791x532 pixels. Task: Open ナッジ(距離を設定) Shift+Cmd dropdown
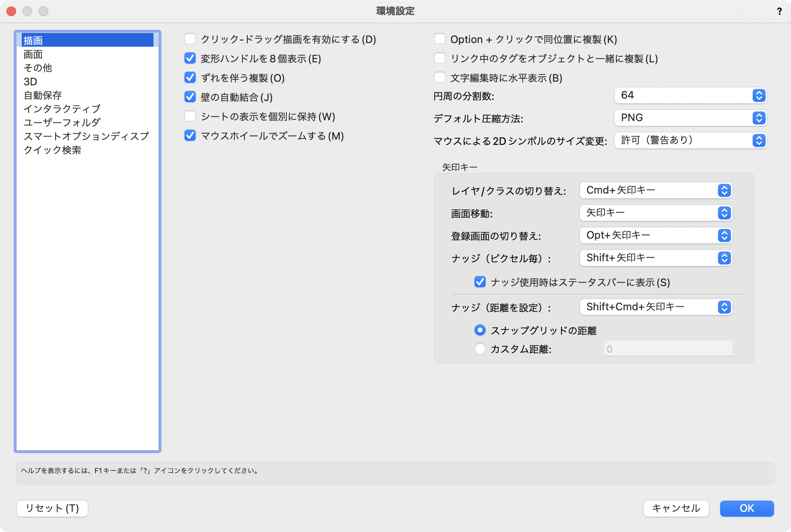[x=656, y=307]
